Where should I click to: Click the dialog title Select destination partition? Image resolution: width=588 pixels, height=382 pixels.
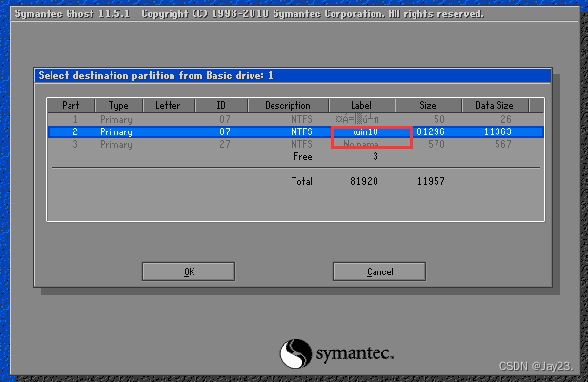155,75
